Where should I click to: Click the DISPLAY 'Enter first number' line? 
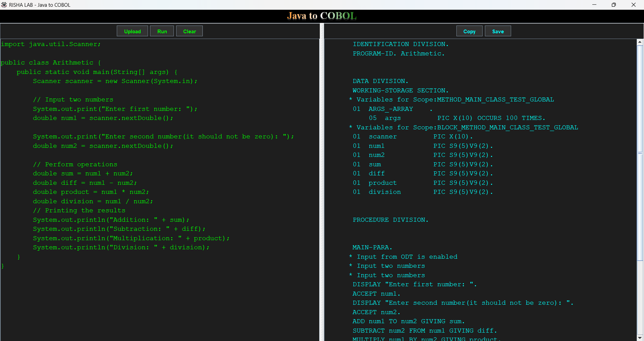pos(414,284)
